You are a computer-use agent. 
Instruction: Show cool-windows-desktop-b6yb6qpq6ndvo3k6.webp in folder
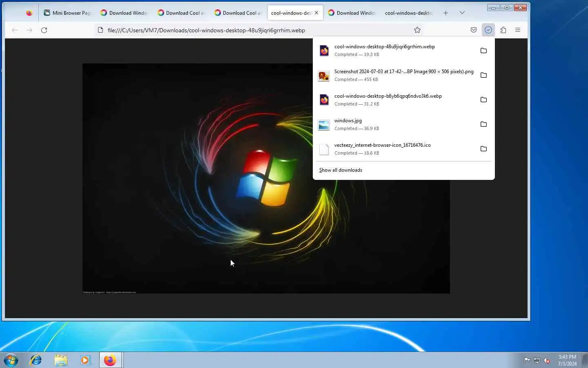(483, 99)
